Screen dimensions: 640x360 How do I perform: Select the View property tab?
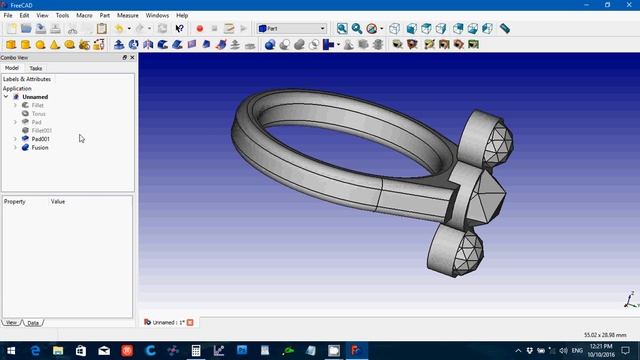(x=11, y=322)
